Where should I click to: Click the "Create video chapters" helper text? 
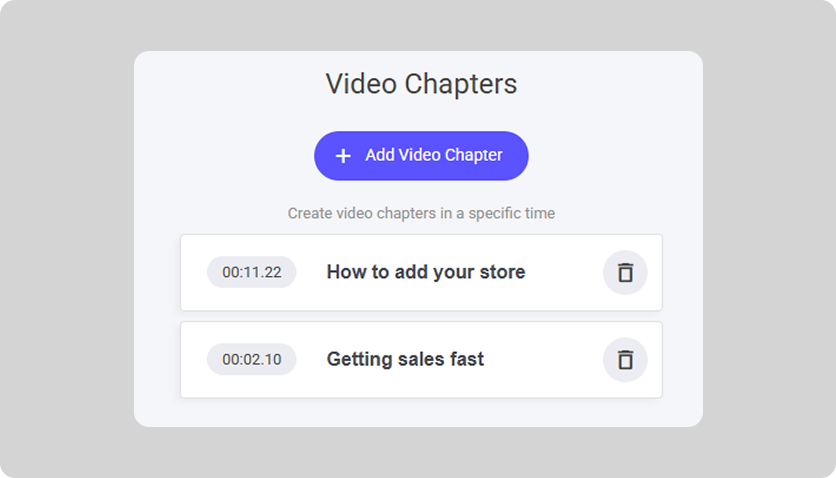(x=421, y=213)
